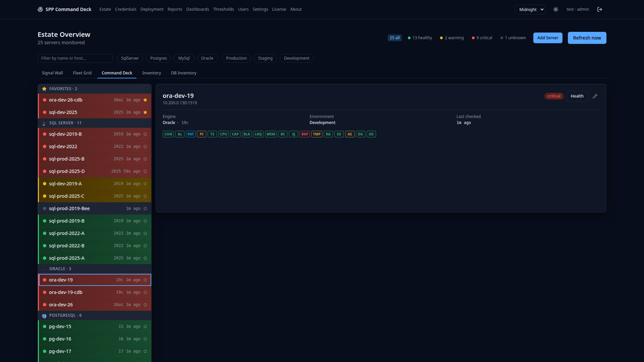Collapse the ORACLE group header
The image size is (644, 362).
(x=95, y=269)
